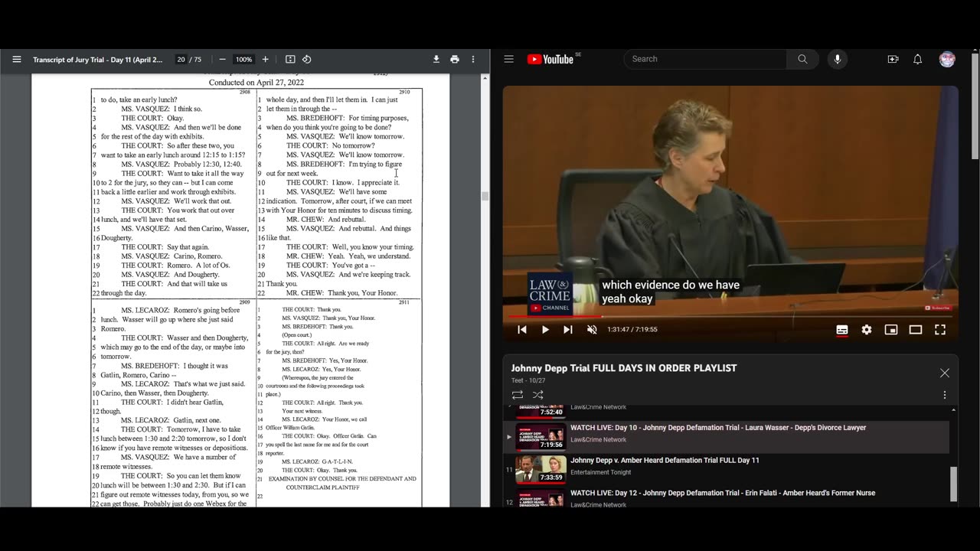
Task: Open YouTube create video menu
Action: [x=893, y=59]
